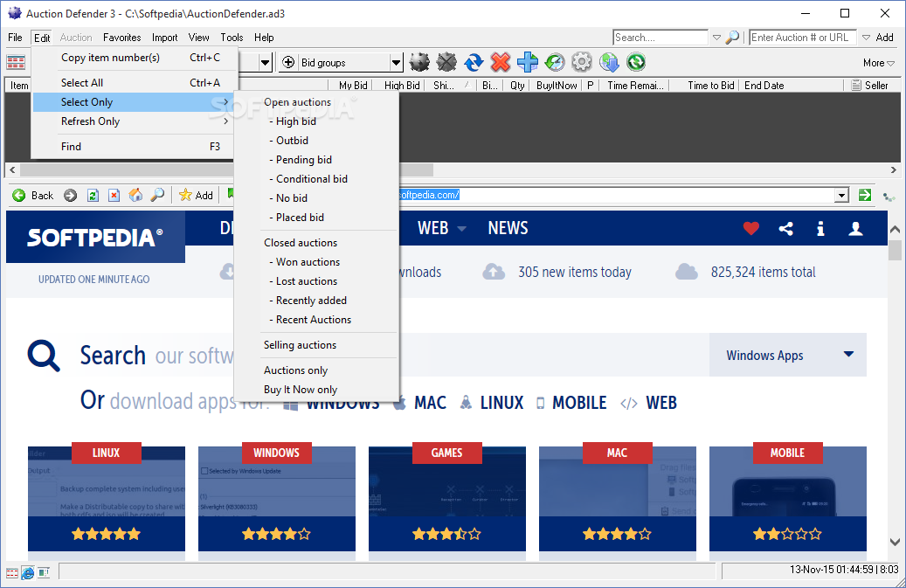
Task: Click the red X delete icon
Action: 501,62
